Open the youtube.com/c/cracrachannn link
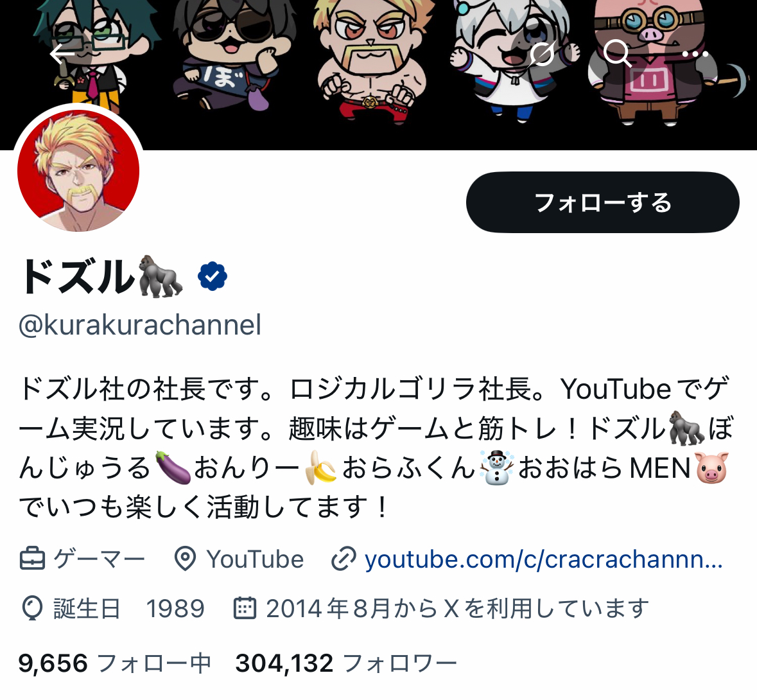The height and width of the screenshot is (700, 757). [x=544, y=559]
